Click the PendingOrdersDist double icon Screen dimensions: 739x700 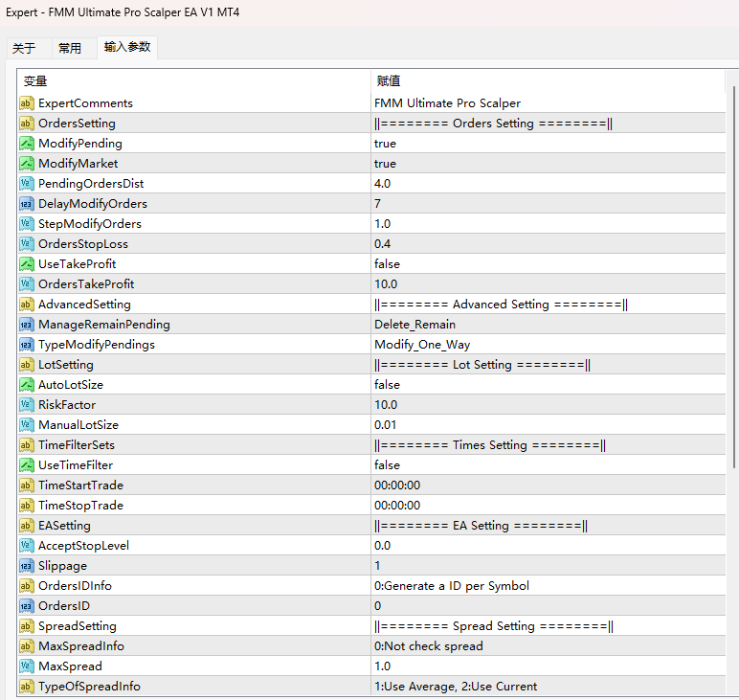tap(27, 184)
